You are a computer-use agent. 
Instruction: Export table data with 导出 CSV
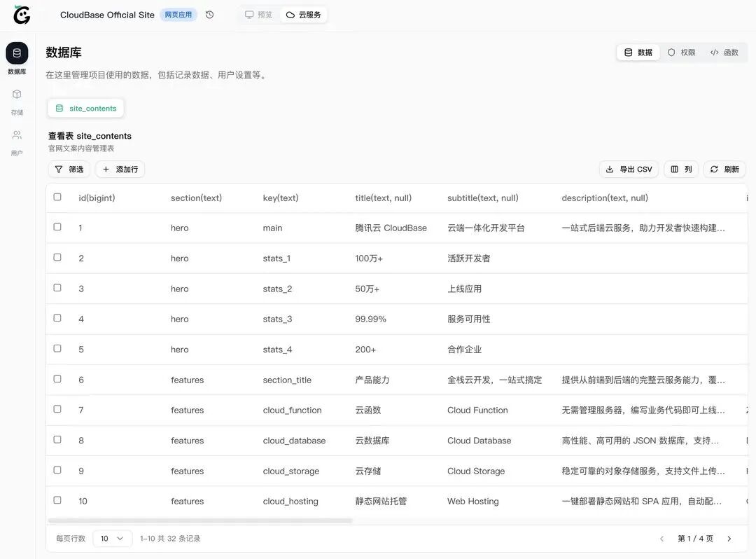coord(629,170)
